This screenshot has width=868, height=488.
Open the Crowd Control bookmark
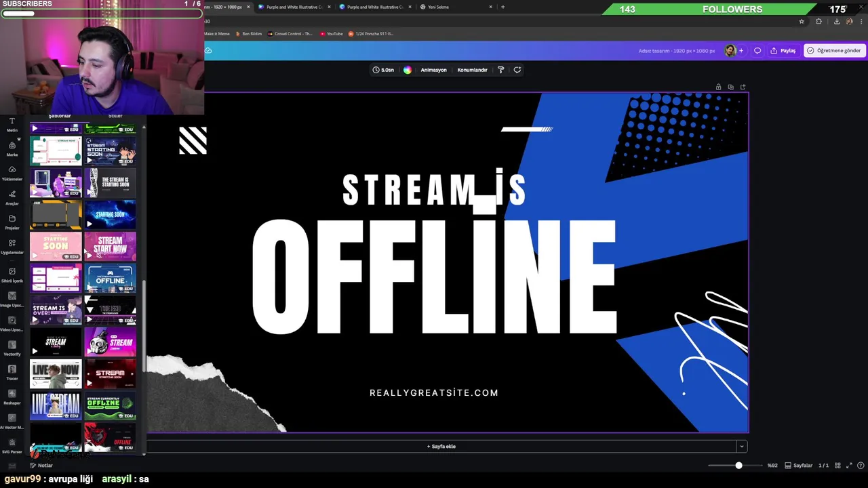click(290, 34)
